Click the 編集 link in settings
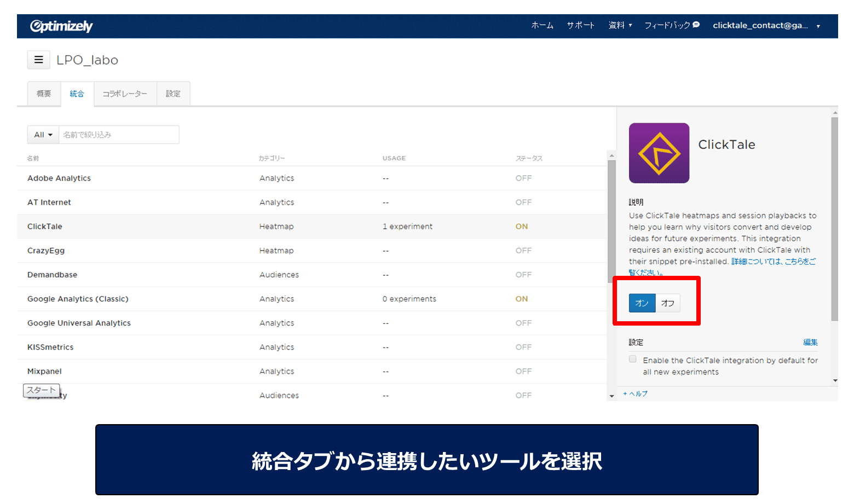The image size is (854, 504). 810,343
